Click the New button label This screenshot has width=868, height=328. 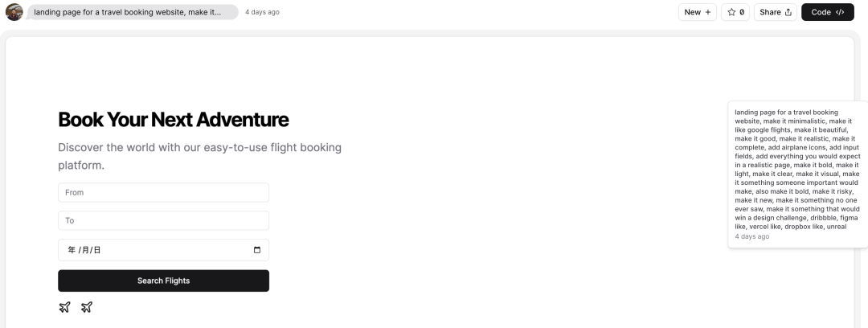coord(693,12)
